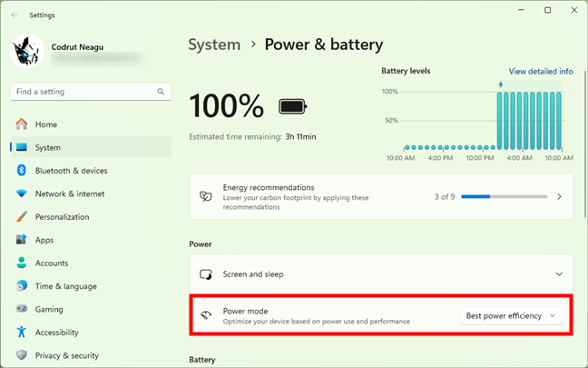Viewport: 588px width, 368px height.
Task: Click the Personalization paintbrush icon
Action: [x=21, y=217]
